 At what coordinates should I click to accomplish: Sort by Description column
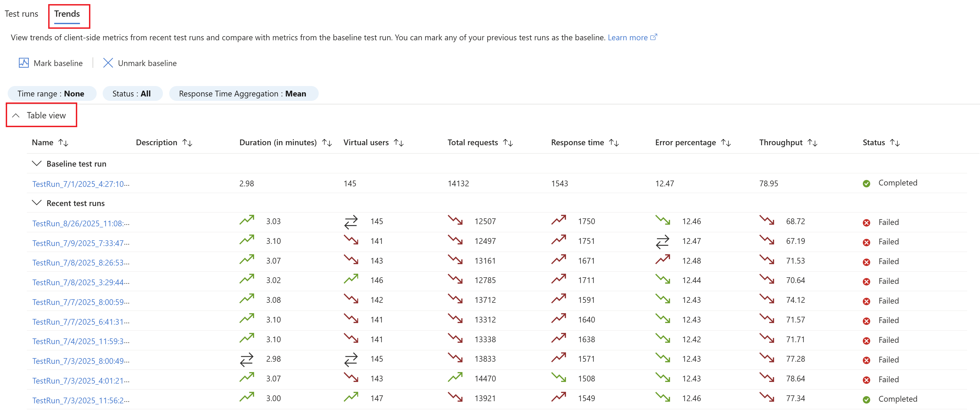coord(187,143)
